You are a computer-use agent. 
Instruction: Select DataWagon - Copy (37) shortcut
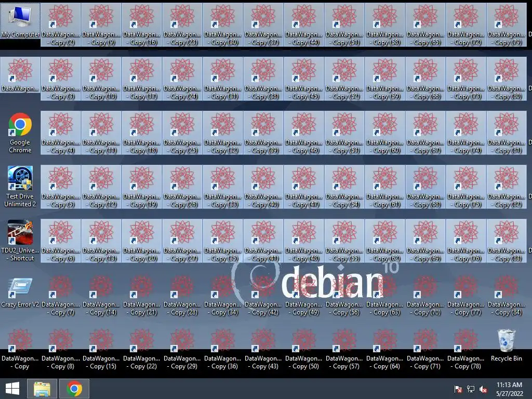click(263, 25)
